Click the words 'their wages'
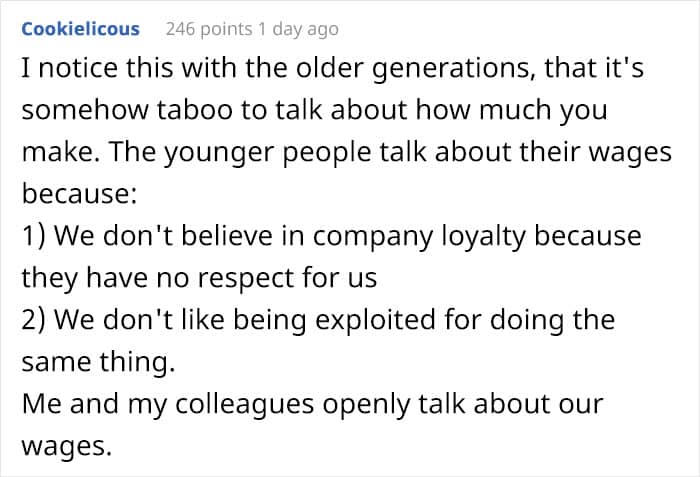 596,153
